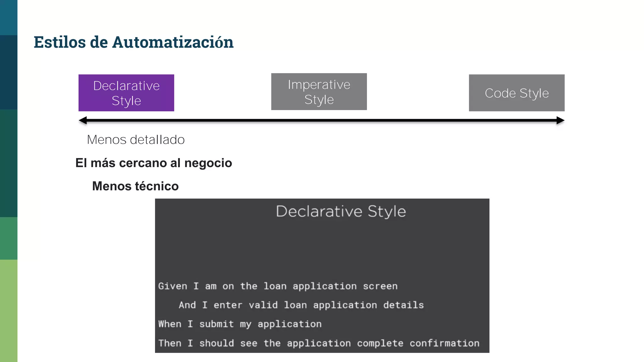Select the gray Imperative Style box
644x362 pixels.
(x=319, y=91)
